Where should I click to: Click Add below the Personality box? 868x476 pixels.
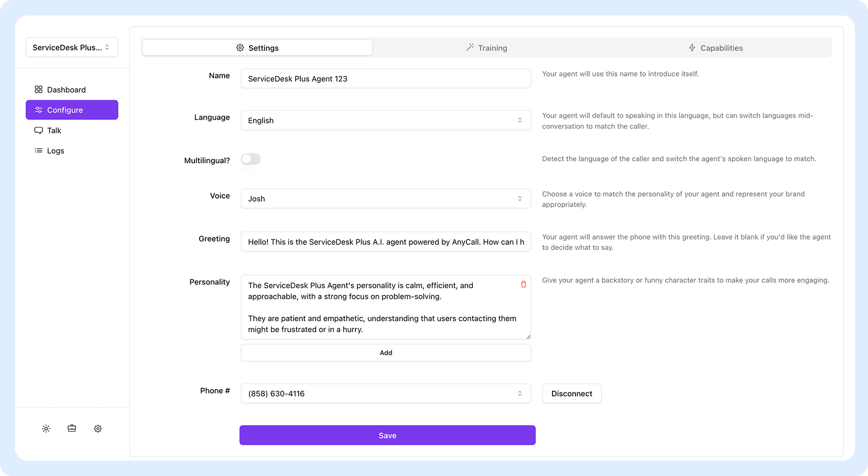(x=385, y=353)
